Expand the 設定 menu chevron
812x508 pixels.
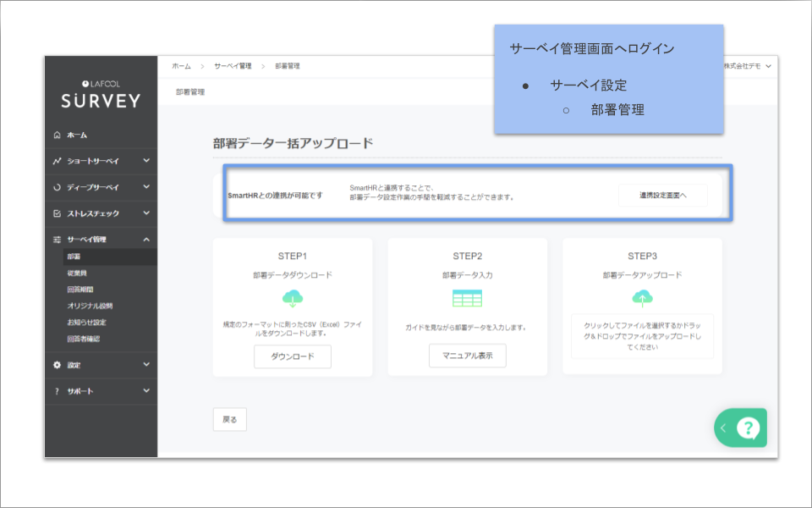click(x=146, y=364)
